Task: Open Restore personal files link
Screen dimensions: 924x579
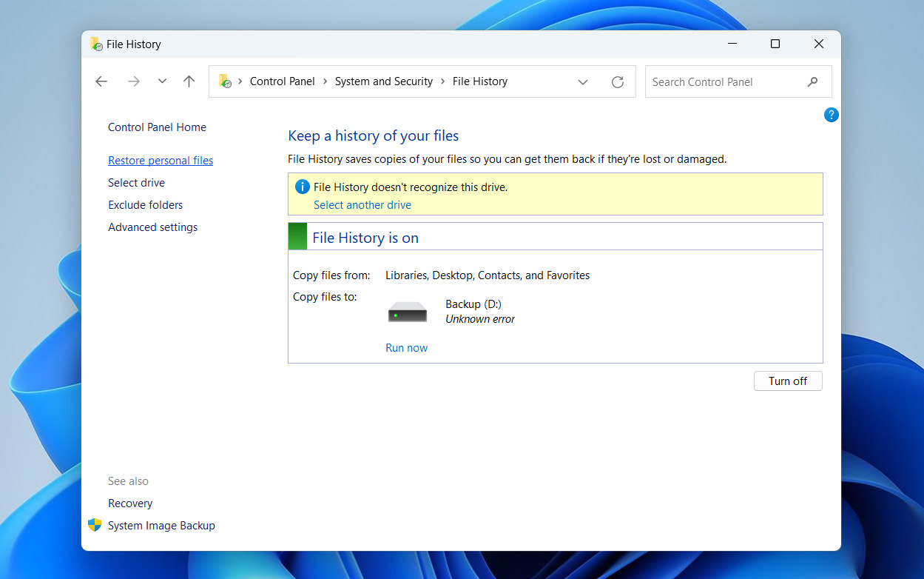Action: pos(161,161)
